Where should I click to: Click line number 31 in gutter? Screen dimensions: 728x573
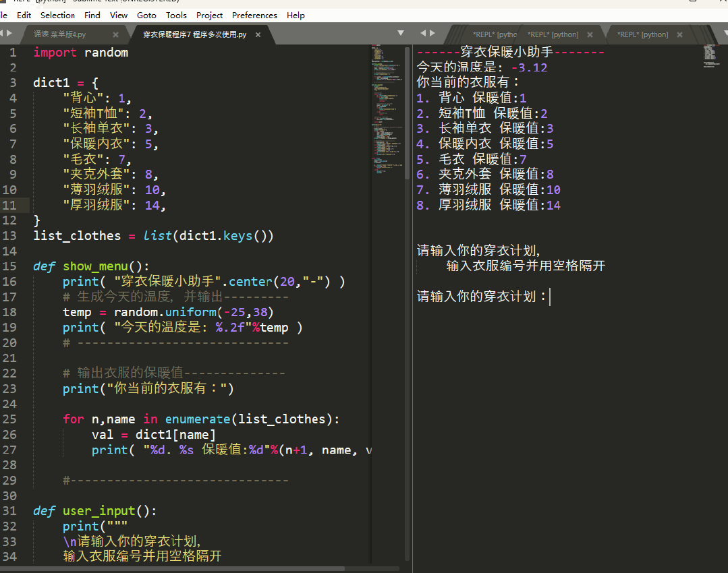tap(9, 511)
